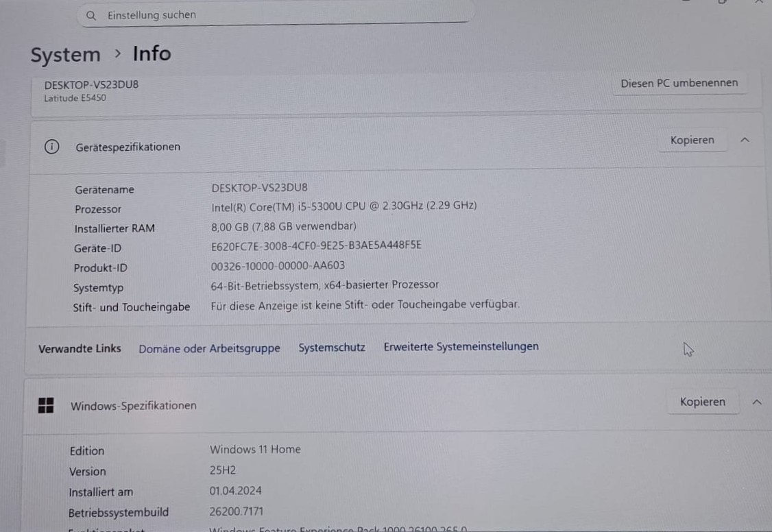Select the Geräte-ID value starting E620FC7E
The width and height of the screenshot is (772, 532).
click(316, 245)
